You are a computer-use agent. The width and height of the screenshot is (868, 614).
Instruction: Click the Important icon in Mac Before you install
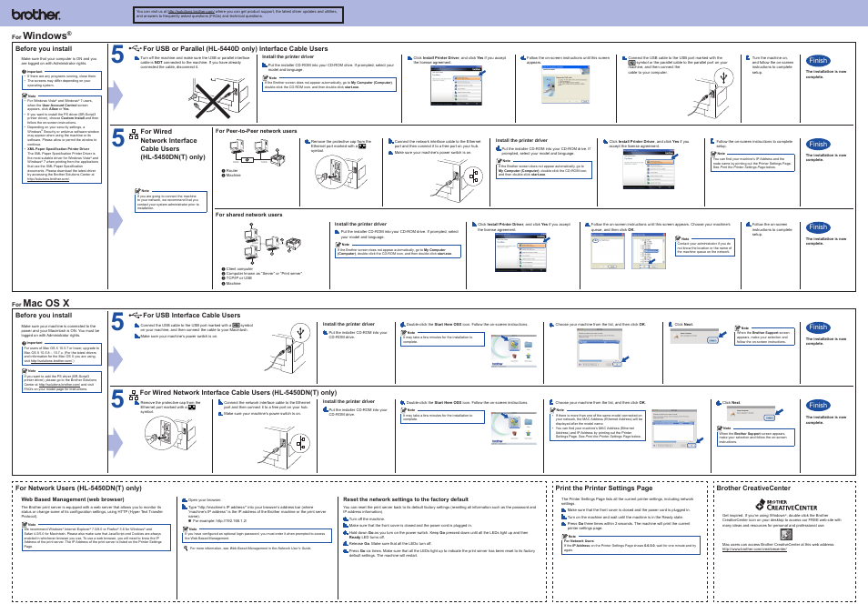[x=24, y=343]
